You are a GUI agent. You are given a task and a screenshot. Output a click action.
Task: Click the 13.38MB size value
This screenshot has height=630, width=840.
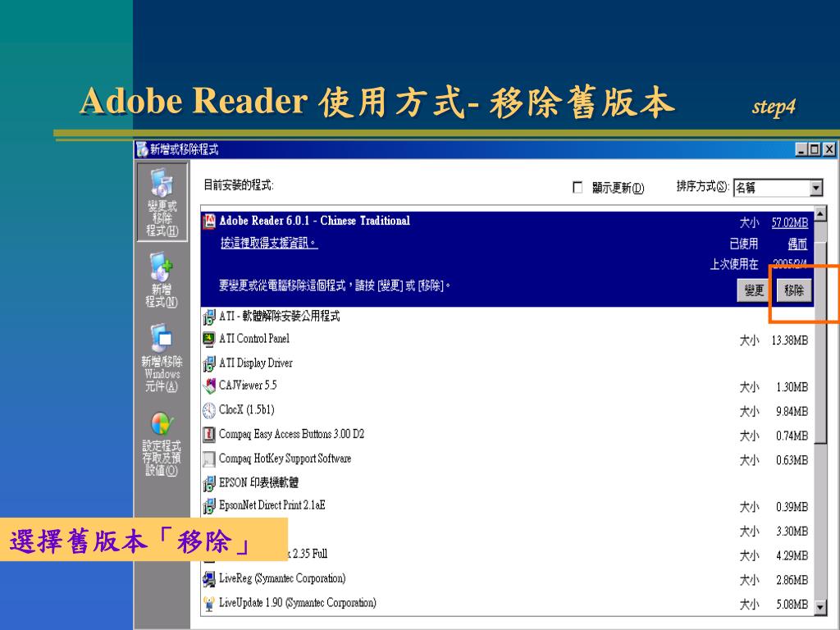[x=790, y=340]
